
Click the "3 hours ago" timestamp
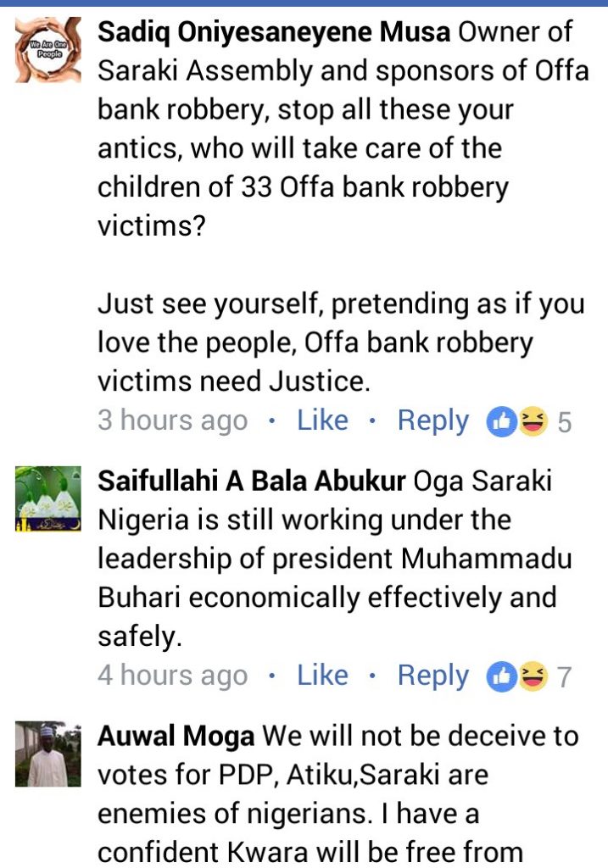point(173,421)
